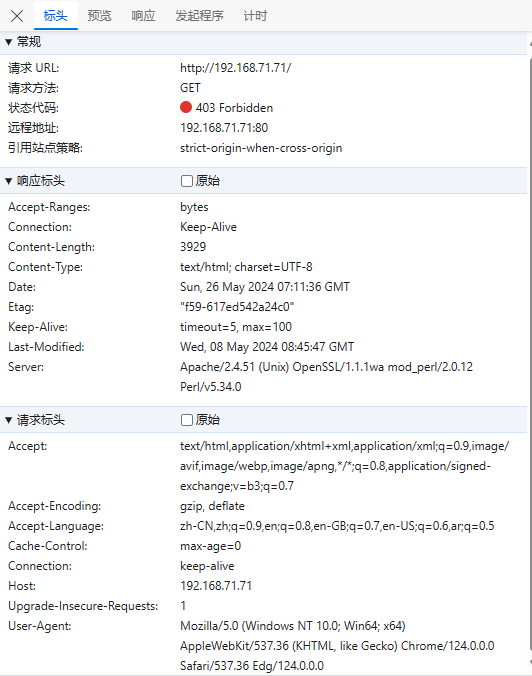Click the Etag value f59-617ed542a24c0
532x676 pixels.
click(x=237, y=307)
